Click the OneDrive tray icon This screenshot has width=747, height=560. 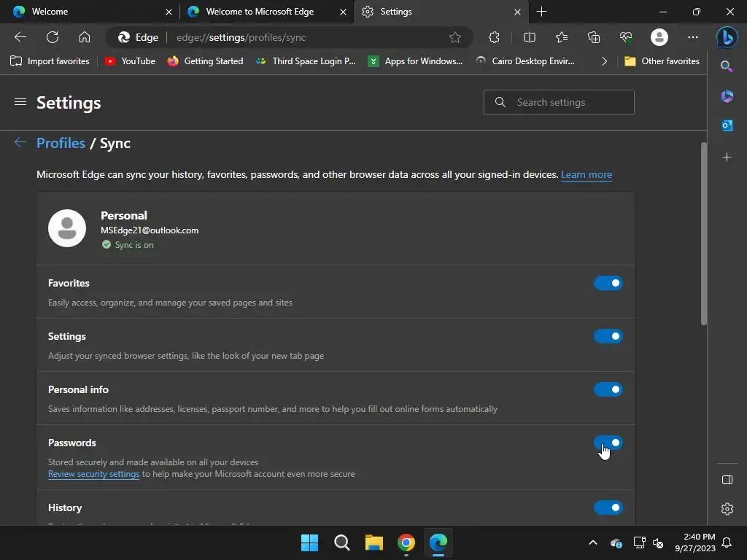[616, 542]
